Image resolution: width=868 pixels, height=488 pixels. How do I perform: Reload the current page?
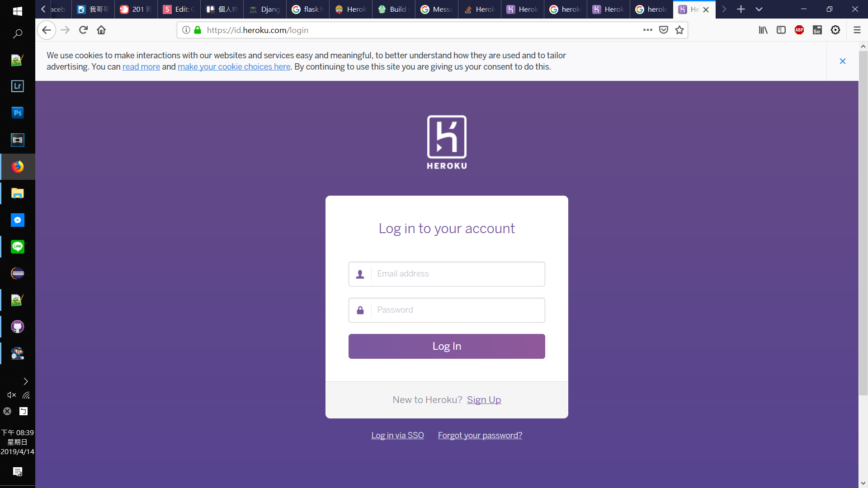pos(83,30)
